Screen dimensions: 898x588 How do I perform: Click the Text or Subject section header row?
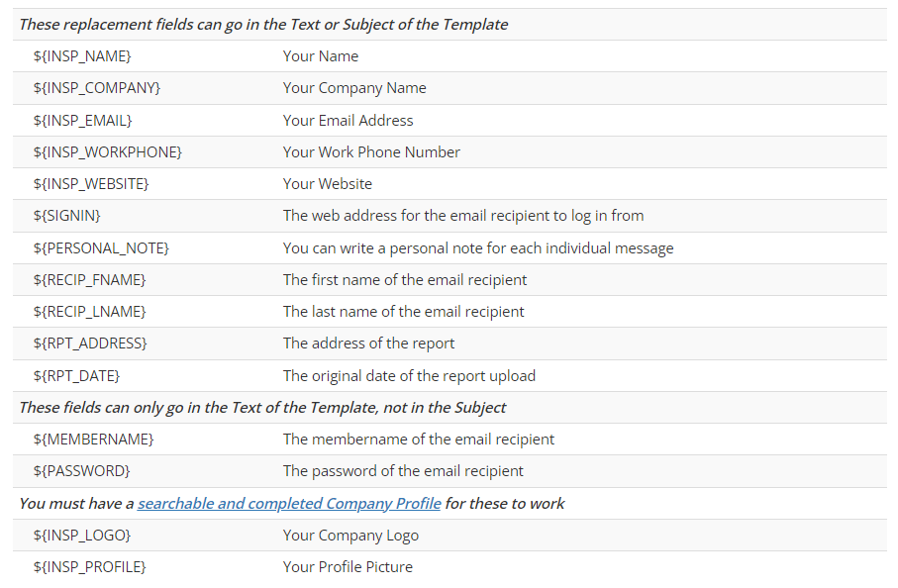click(449, 24)
